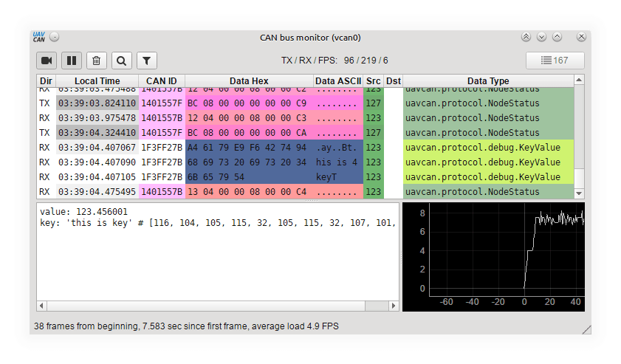The width and height of the screenshot is (621, 364).
Task: Select the row with time 03:39:03.975478
Action: coord(306,118)
